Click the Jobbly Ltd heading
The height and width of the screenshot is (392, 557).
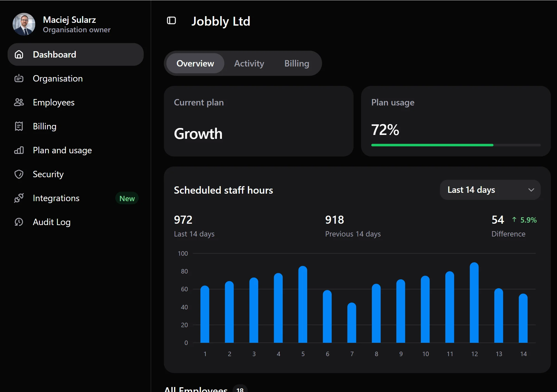221,21
